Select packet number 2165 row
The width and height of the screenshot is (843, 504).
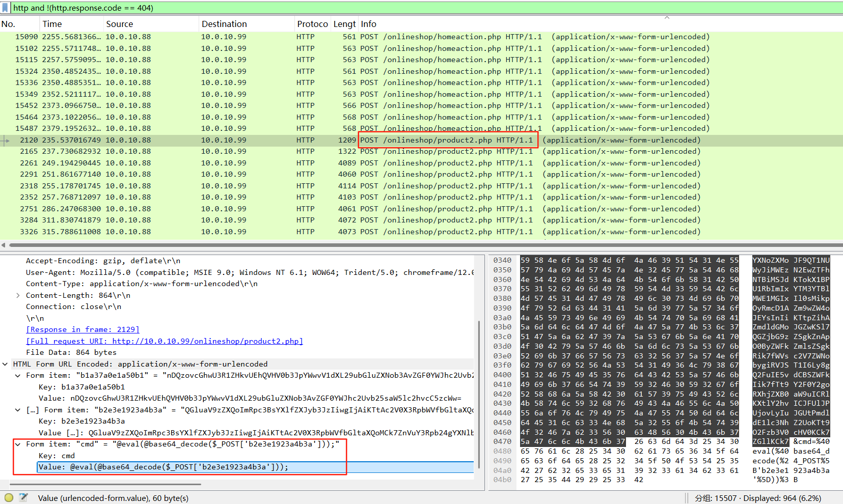point(421,151)
